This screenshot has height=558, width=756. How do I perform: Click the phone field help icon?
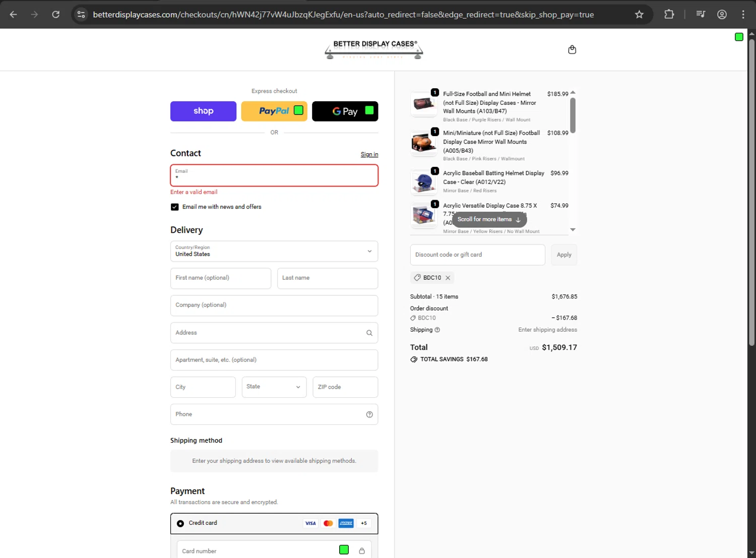[x=369, y=414]
